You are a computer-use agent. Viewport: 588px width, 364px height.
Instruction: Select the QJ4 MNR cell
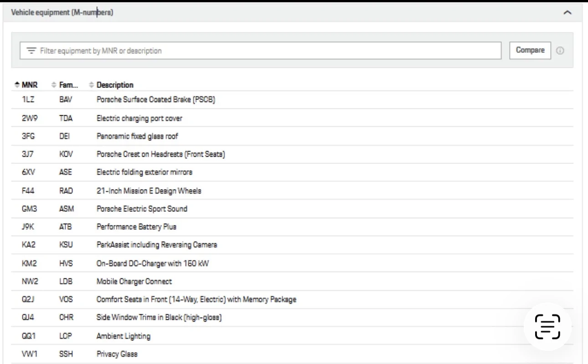point(28,318)
